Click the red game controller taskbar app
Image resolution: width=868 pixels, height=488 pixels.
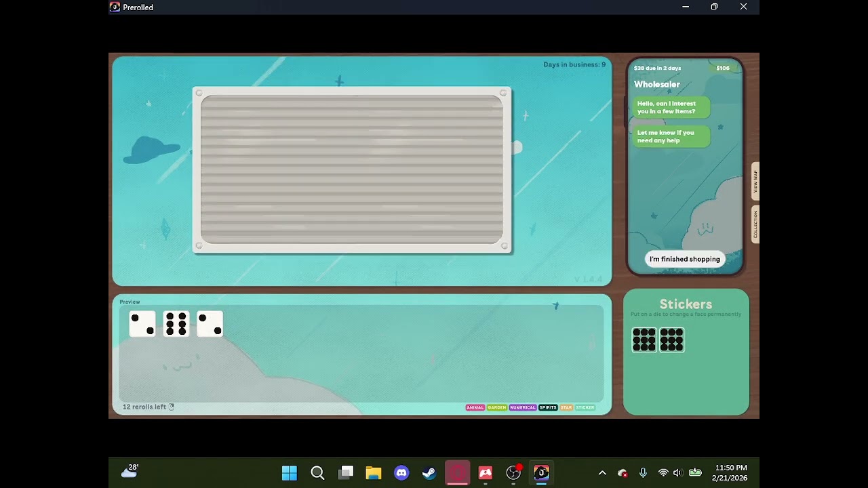tap(486, 472)
